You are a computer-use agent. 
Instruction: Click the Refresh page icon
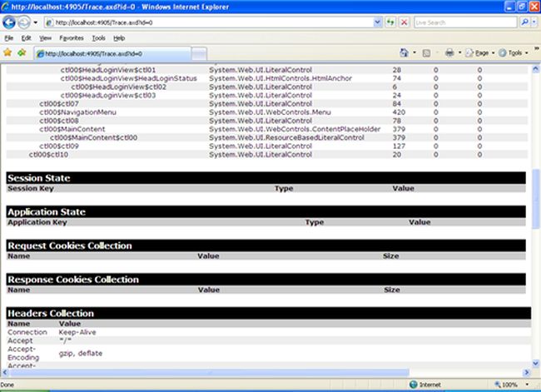point(390,22)
